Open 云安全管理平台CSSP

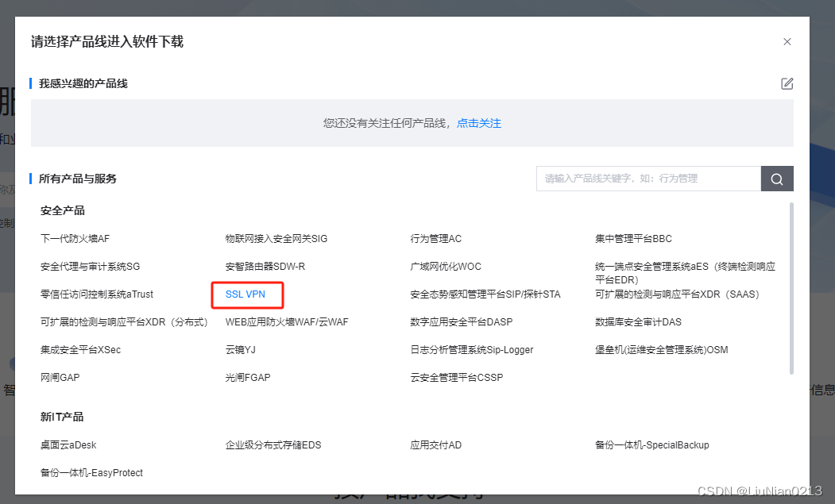[456, 377]
